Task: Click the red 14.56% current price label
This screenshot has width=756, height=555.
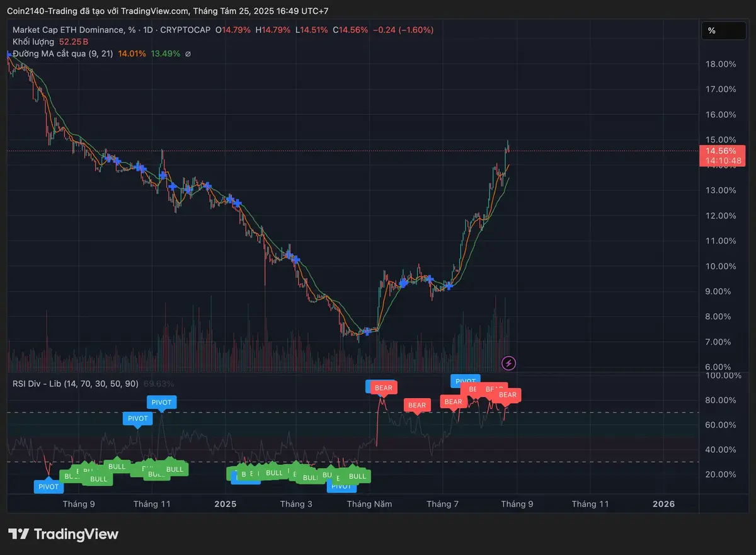Action: pos(722,151)
